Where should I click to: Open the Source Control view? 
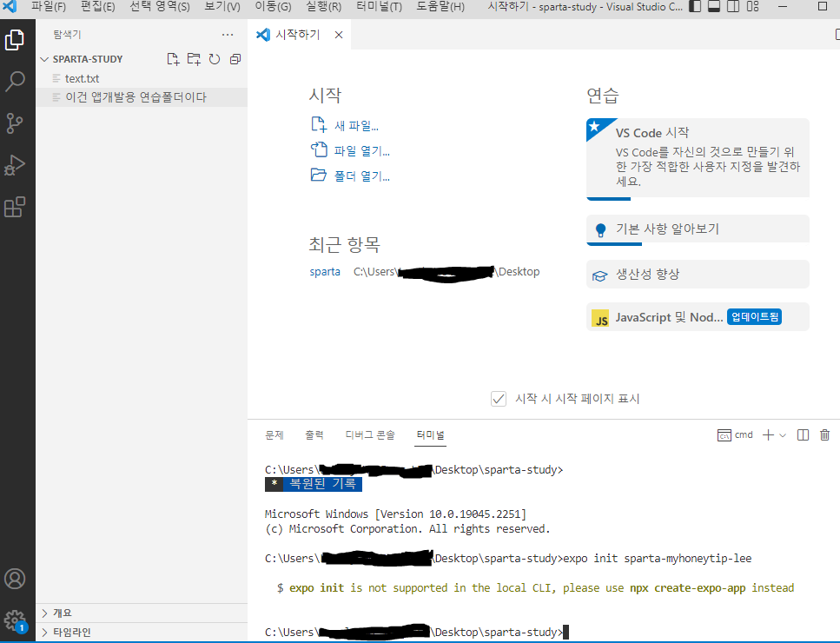click(15, 123)
